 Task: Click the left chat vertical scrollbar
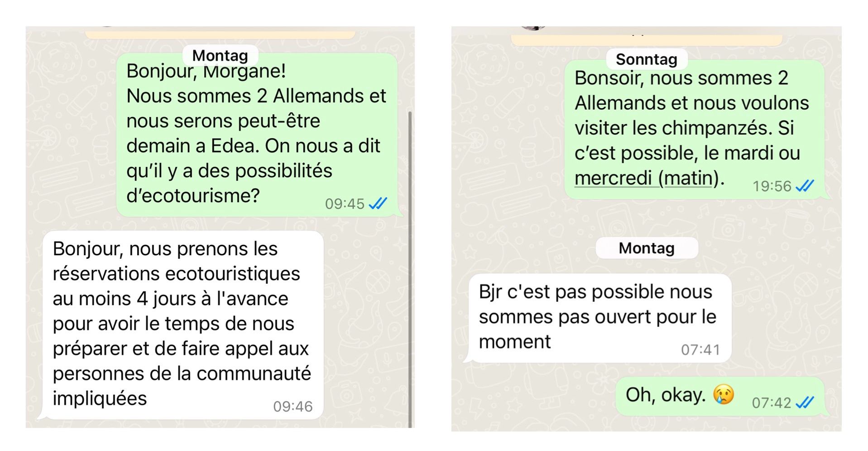(410, 269)
